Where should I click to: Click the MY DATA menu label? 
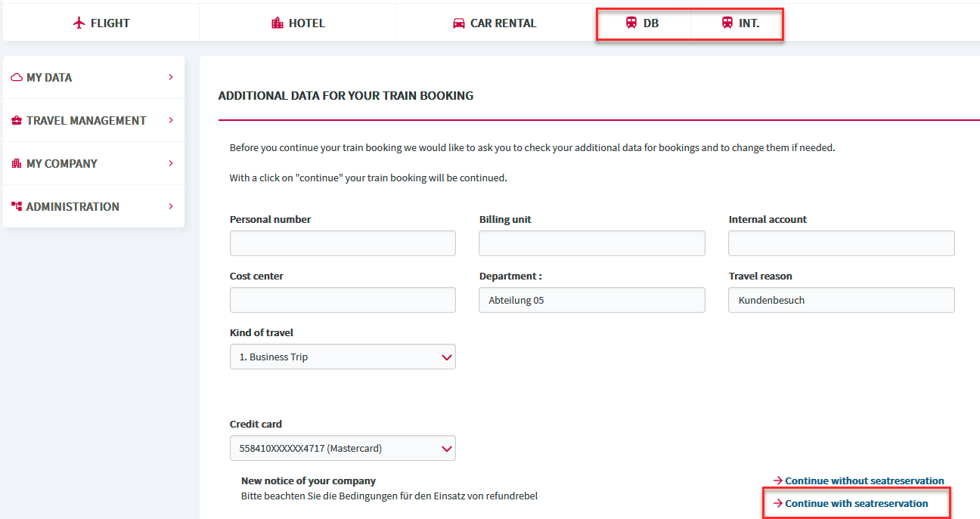pos(49,77)
